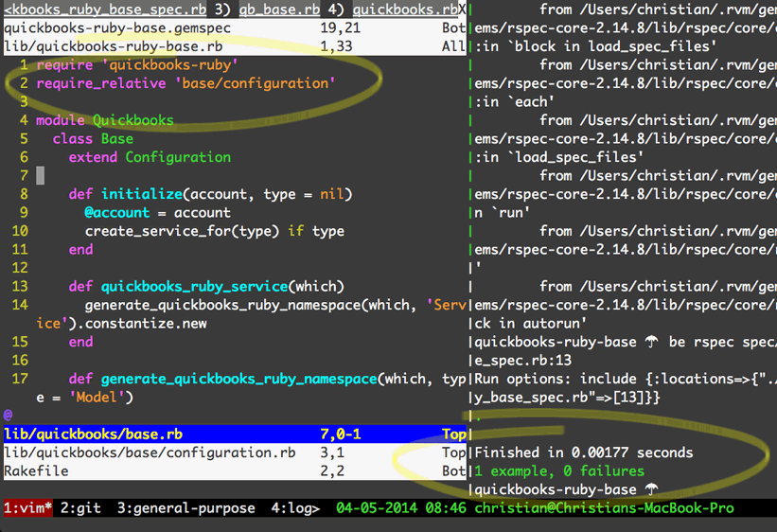This screenshot has width=777, height=532.
Task: Place cursor on require_relative 'base/configuration' line
Action: coord(185,83)
